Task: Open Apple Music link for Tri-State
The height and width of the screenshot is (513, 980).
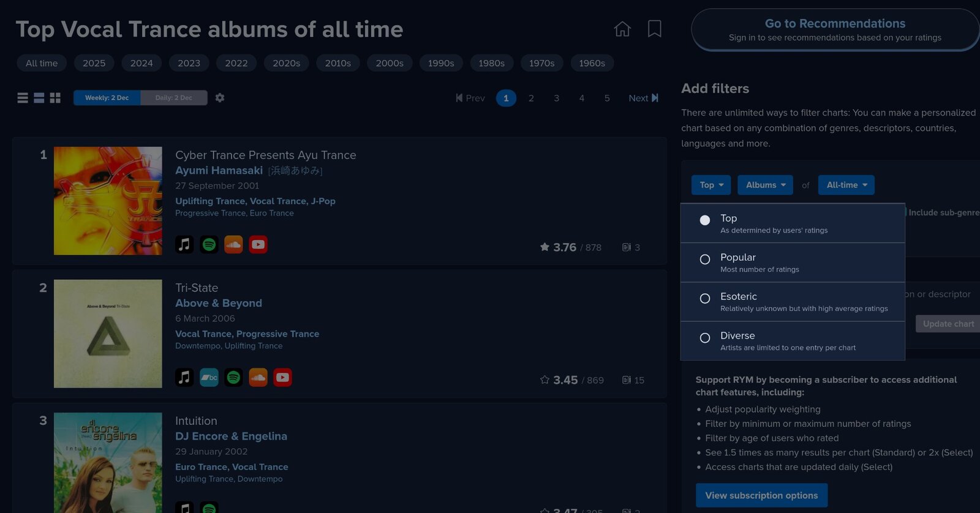Action: pos(184,378)
